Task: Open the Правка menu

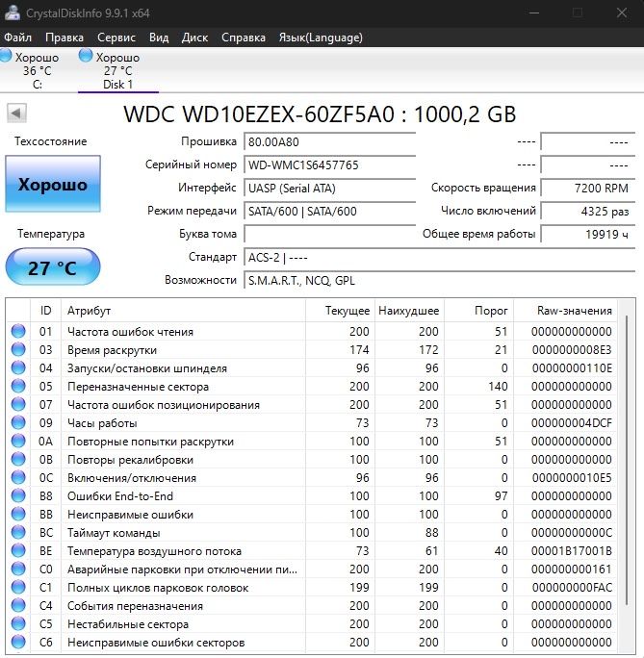Action: [x=64, y=38]
